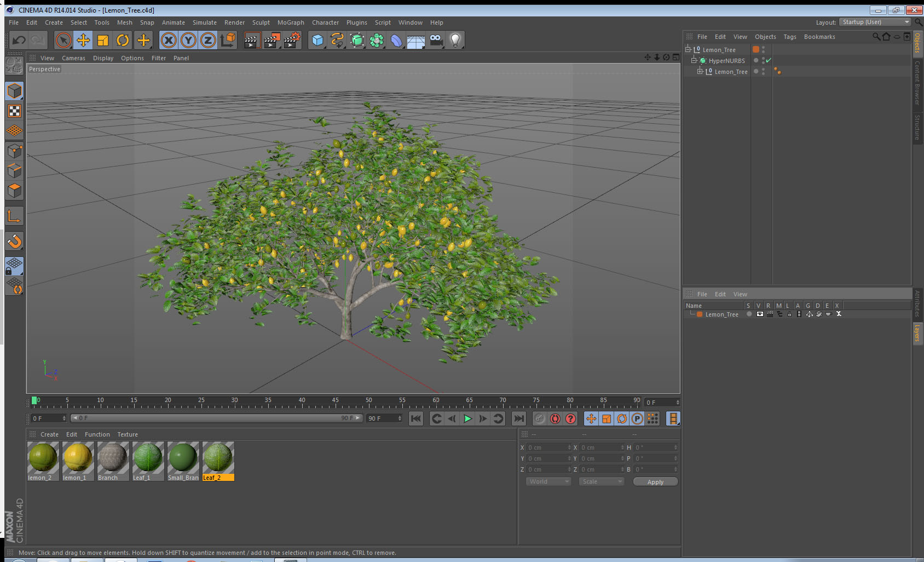The width and height of the screenshot is (924, 562).
Task: Open Object Manager Tags menu
Action: pyautogui.click(x=789, y=37)
